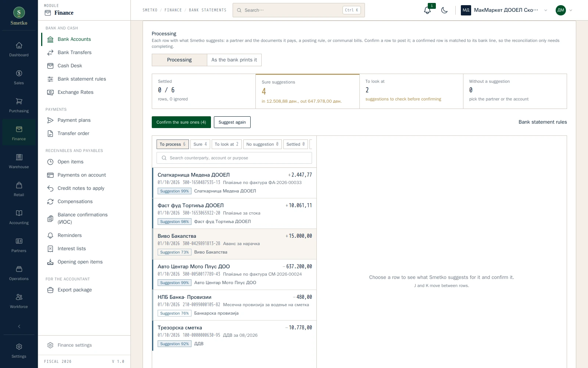Screen dimensions: 588x368
Task: Confirm the sure ones (4)
Action: coord(181,122)
